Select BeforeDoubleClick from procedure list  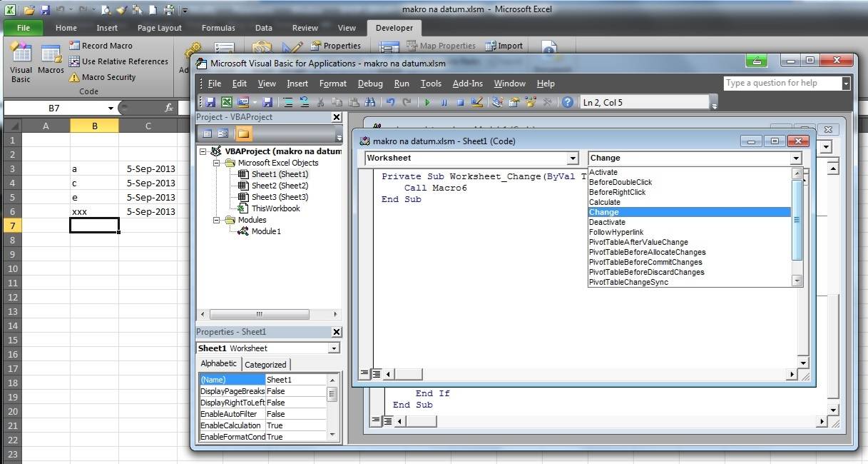(690, 182)
